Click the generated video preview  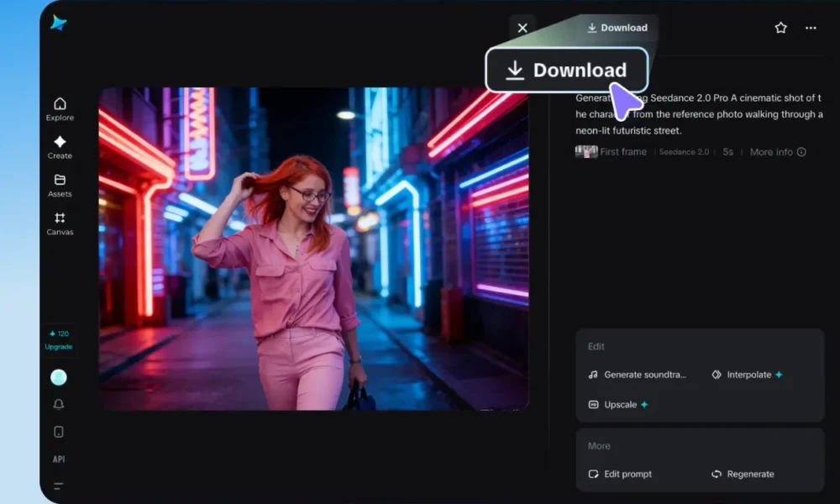pyautogui.click(x=314, y=249)
